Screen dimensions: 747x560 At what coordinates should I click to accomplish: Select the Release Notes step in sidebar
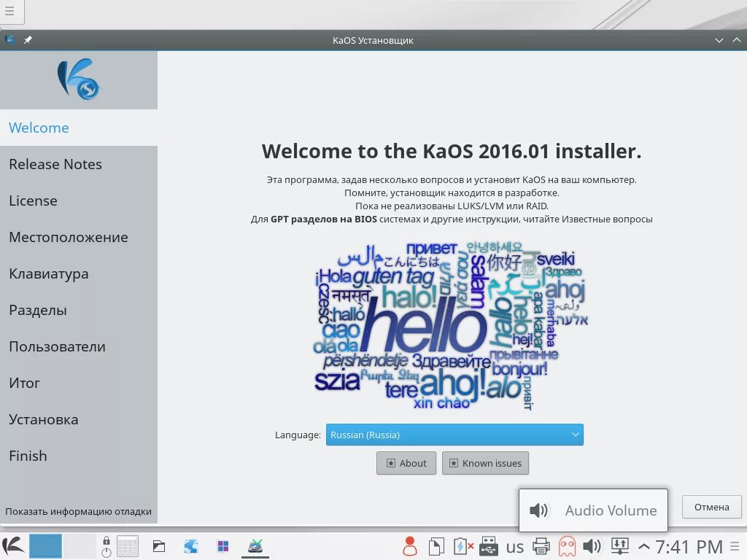(x=79, y=164)
